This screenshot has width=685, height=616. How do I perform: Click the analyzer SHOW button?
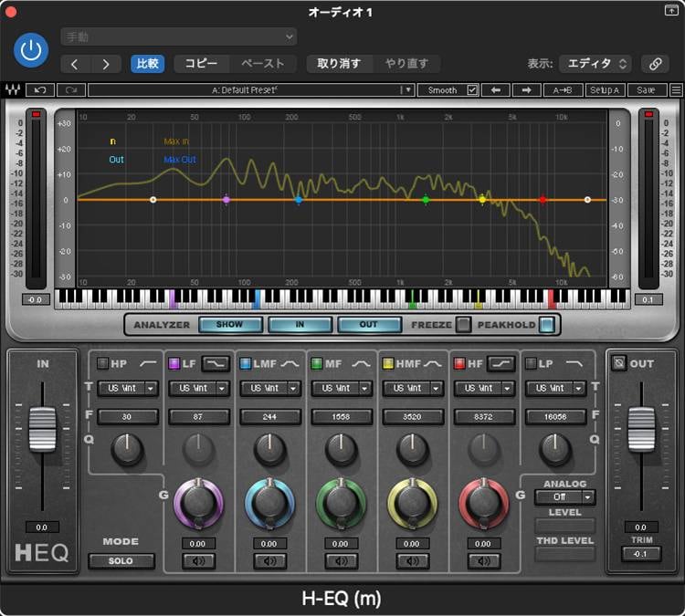pos(230,324)
